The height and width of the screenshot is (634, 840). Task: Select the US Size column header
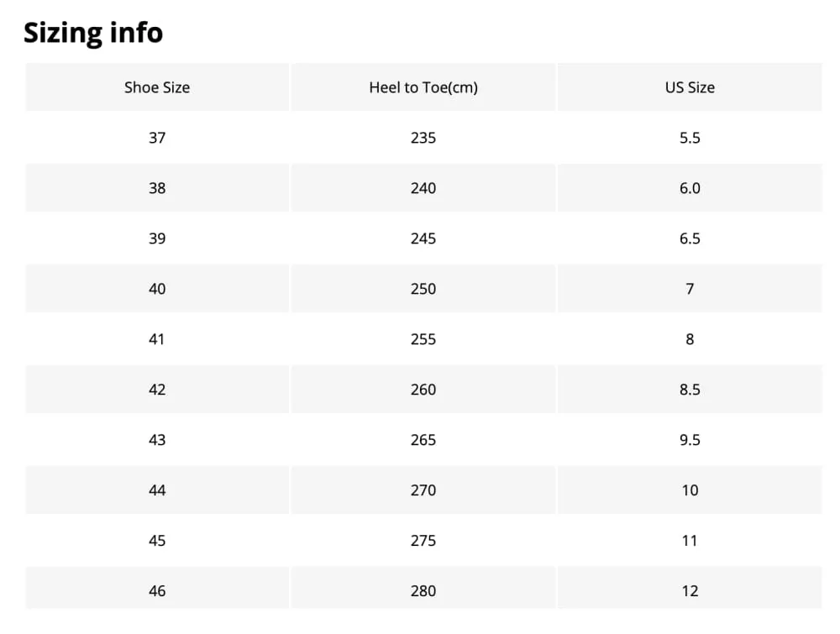tap(690, 87)
